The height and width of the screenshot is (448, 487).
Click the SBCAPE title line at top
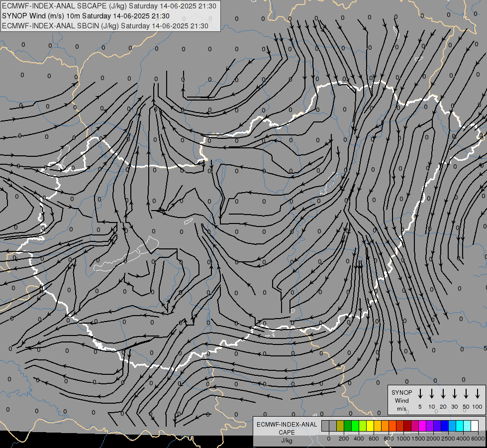click(x=109, y=6)
